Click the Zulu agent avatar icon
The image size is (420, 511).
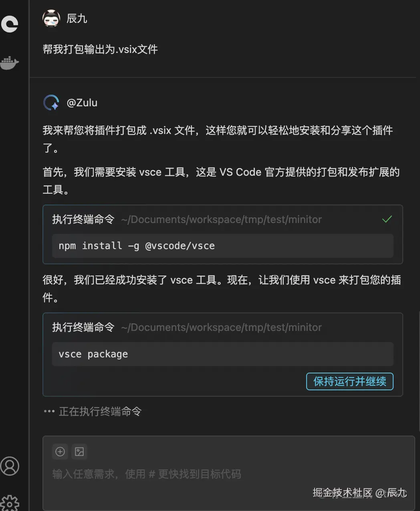(51, 103)
